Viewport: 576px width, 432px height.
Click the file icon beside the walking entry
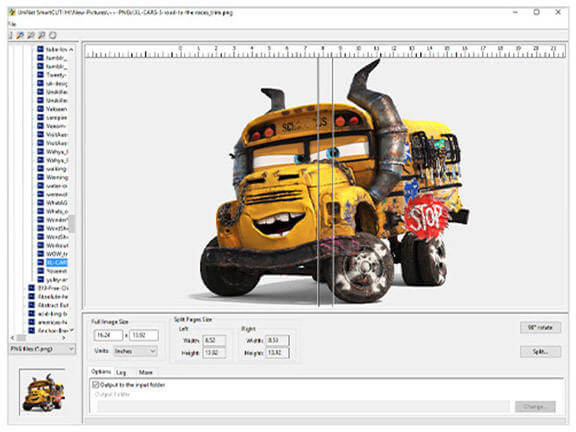coord(40,169)
